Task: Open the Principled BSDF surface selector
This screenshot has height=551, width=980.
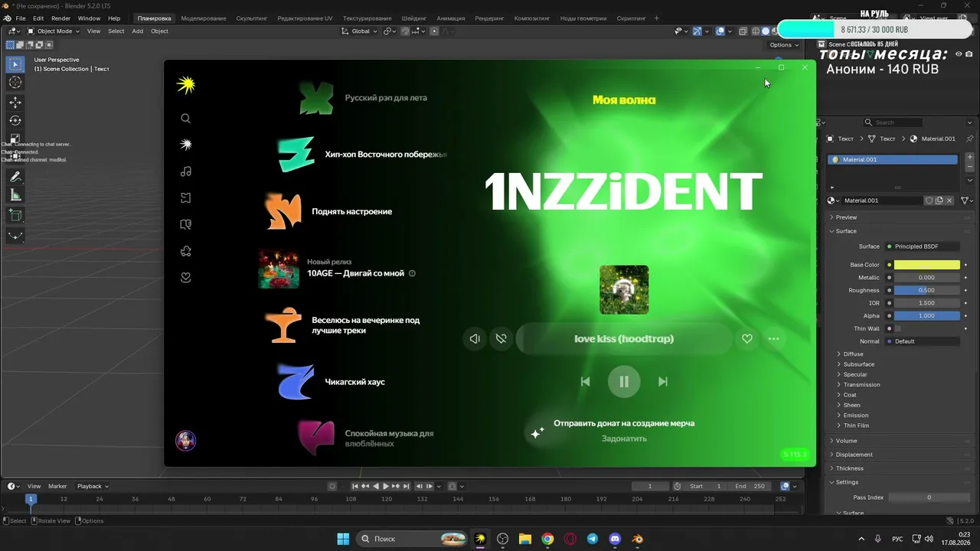Action: click(x=923, y=246)
